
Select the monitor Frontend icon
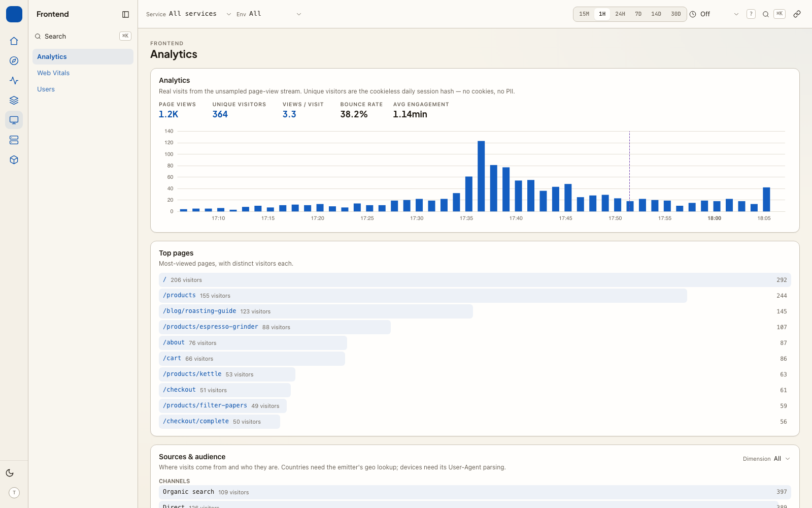pyautogui.click(x=14, y=120)
